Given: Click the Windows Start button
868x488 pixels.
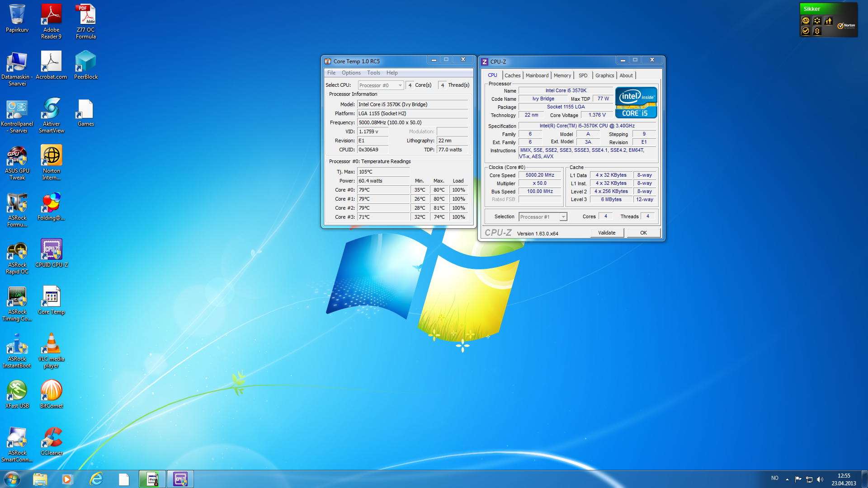Looking at the screenshot, I should pyautogui.click(x=12, y=479).
